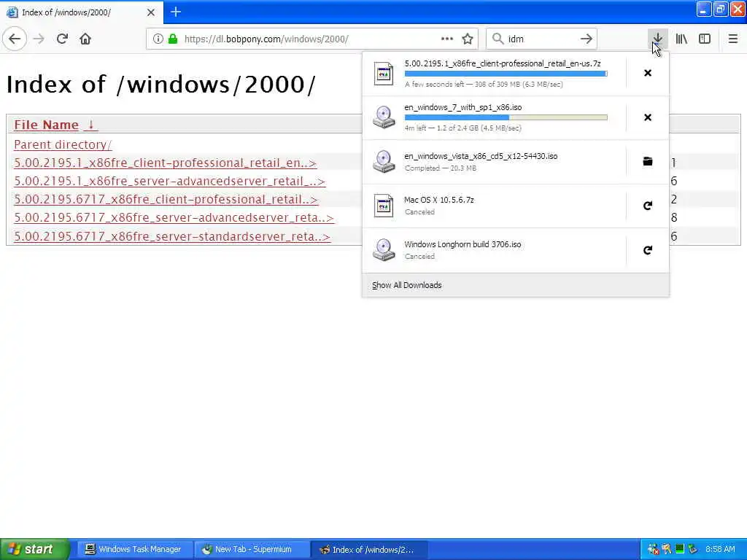Focus the search box containing idm
Viewport: 747px width, 560px height.
tap(541, 39)
